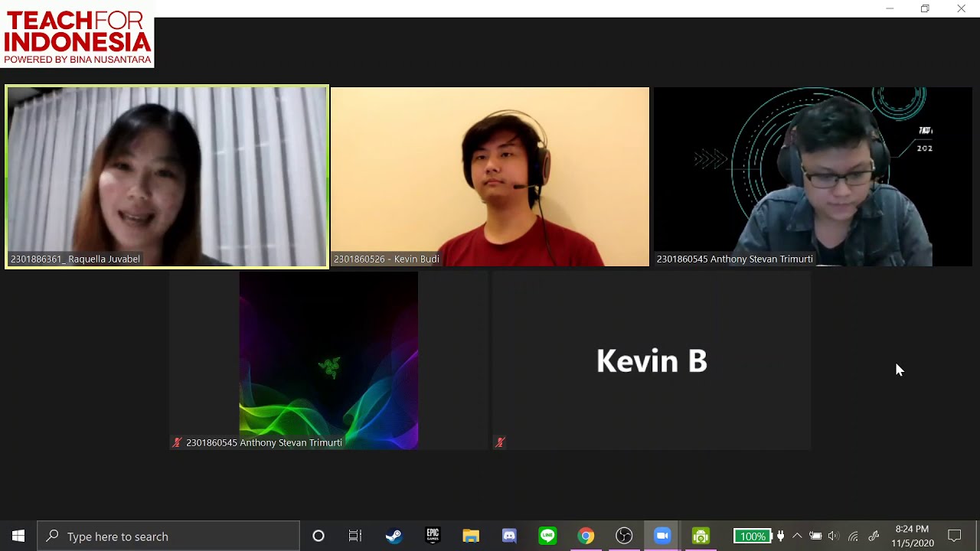Viewport: 980px width, 551px height.
Task: Open the Action Center notifications
Action: [955, 536]
